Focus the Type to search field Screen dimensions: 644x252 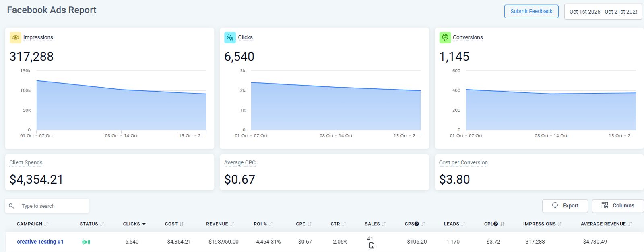coord(47,206)
